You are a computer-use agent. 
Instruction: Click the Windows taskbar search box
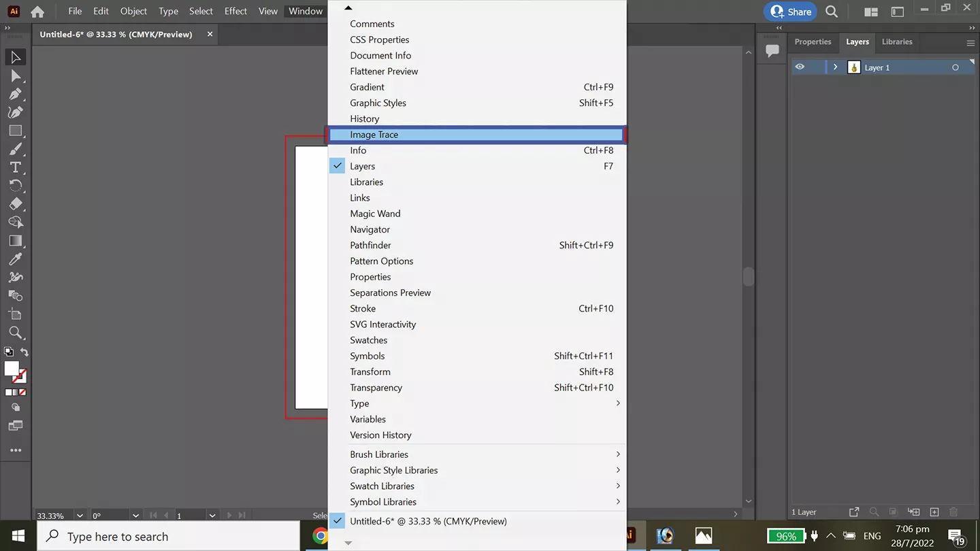click(169, 536)
